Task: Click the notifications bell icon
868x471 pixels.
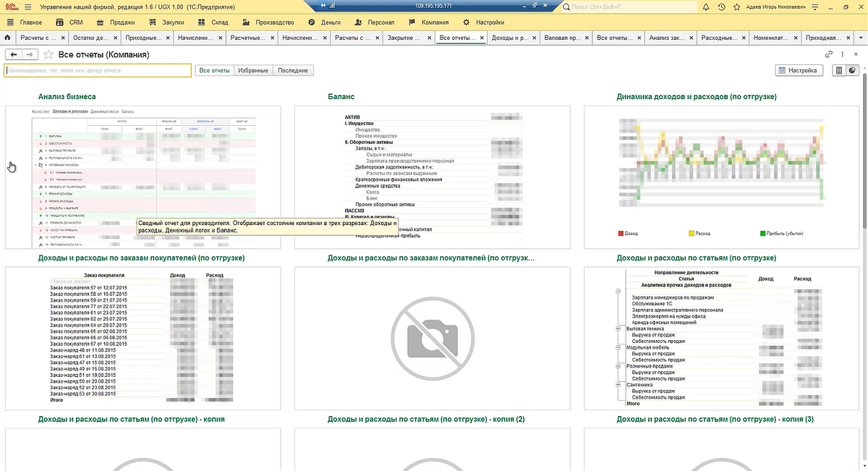Action: click(x=707, y=7)
